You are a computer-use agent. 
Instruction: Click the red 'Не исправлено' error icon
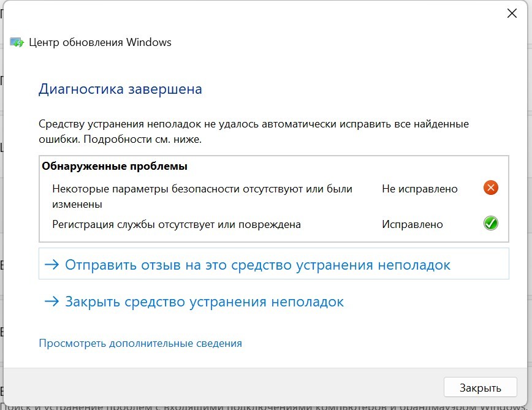click(490, 188)
